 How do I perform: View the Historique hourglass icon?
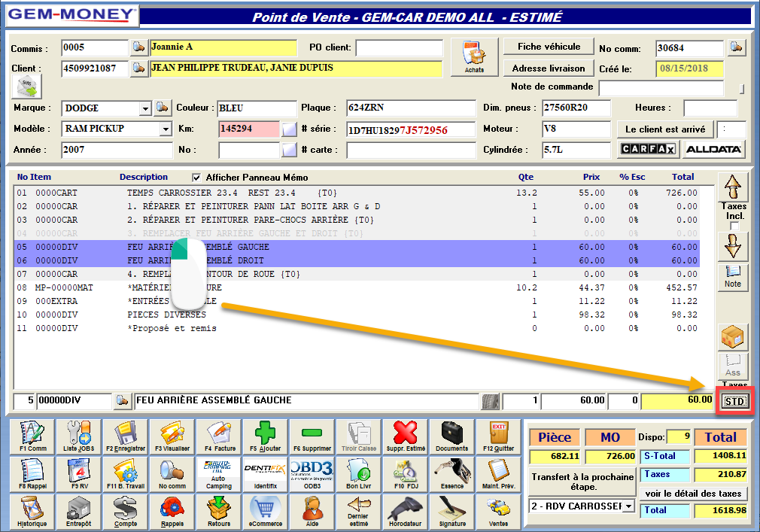click(x=32, y=512)
